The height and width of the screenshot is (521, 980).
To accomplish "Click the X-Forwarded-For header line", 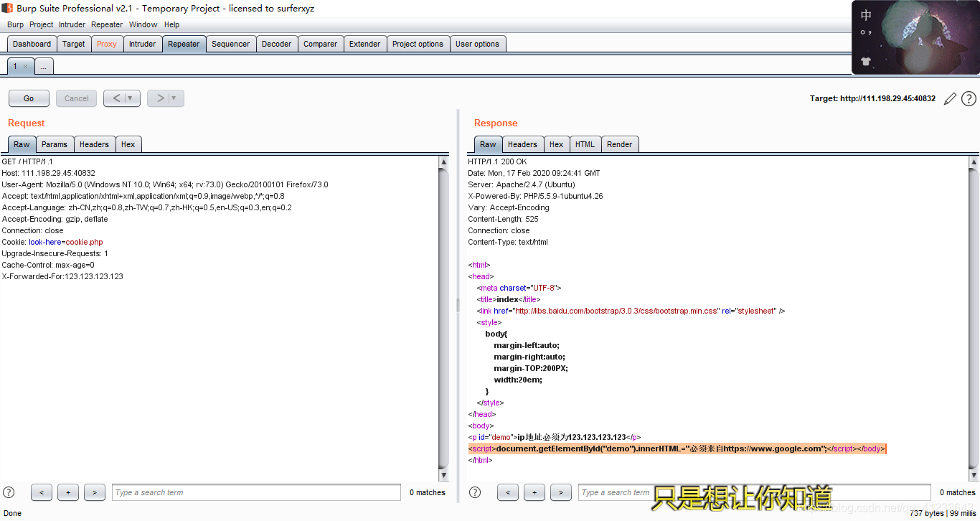I will click(x=62, y=276).
